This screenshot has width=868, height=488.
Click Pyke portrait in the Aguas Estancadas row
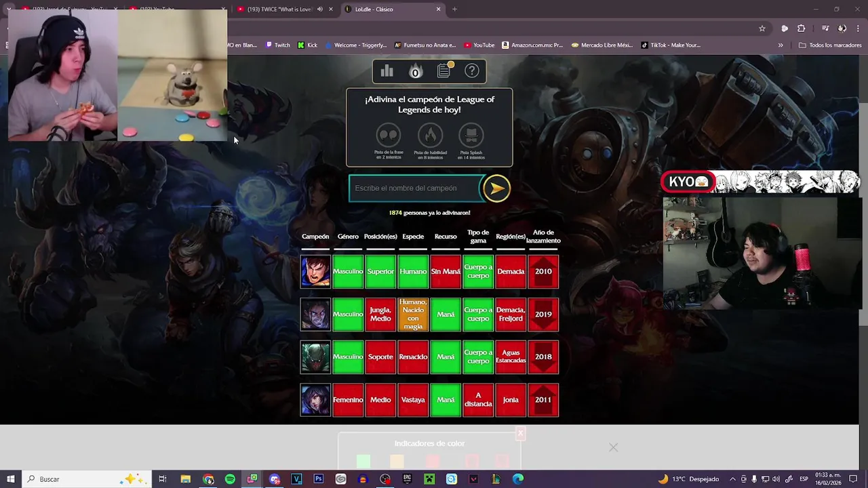pyautogui.click(x=315, y=357)
